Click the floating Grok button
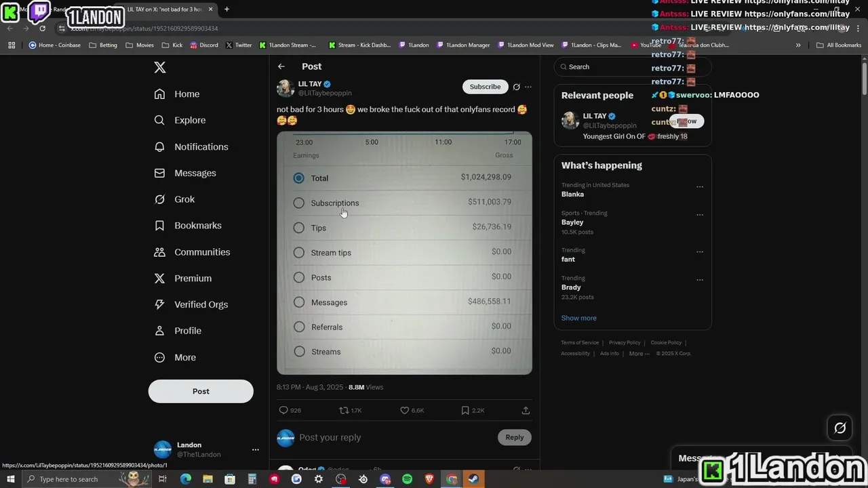The image size is (868, 488). [840, 428]
